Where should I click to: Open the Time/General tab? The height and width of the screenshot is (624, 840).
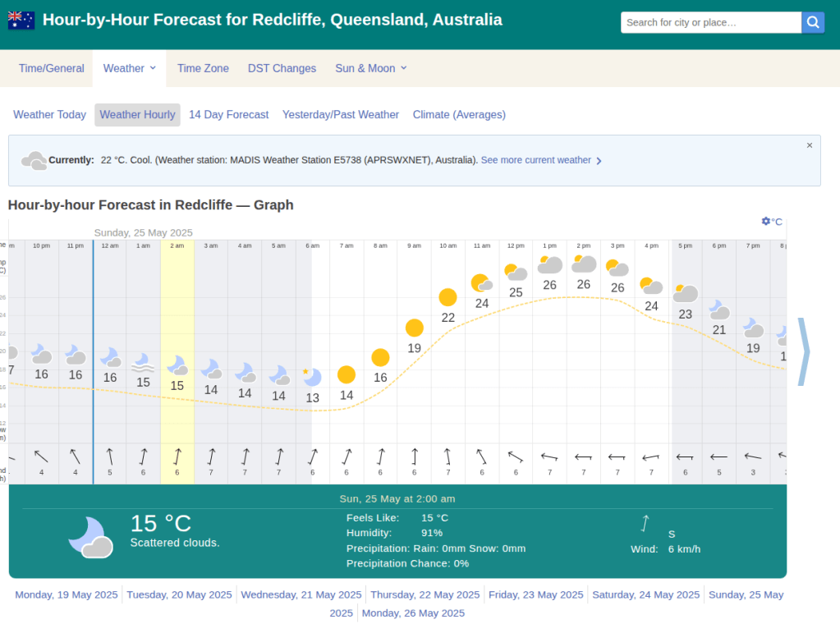point(51,68)
